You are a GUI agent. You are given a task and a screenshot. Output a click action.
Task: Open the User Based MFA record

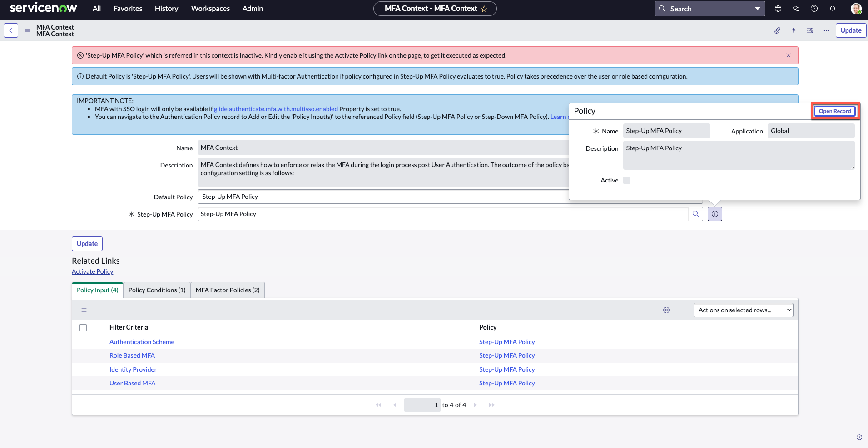[133, 383]
